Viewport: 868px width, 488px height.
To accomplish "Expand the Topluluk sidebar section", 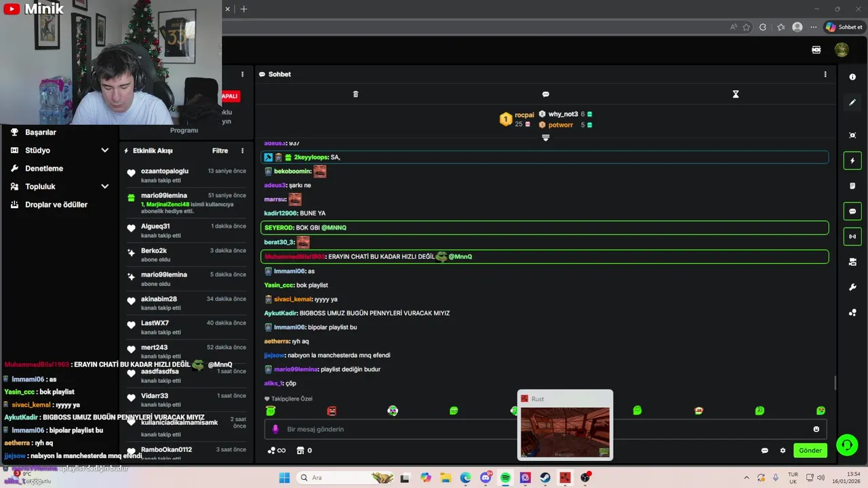I will coord(104,186).
